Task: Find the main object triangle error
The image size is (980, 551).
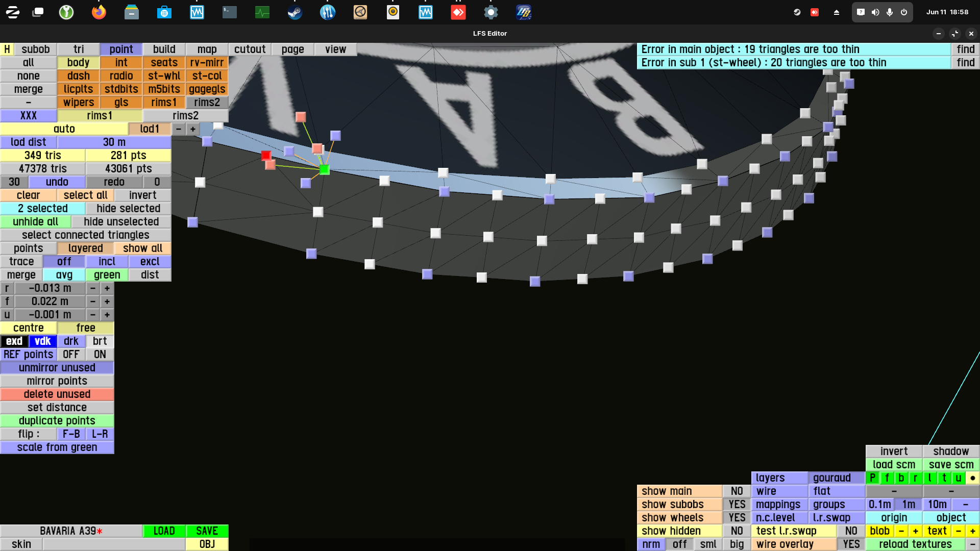Action: pyautogui.click(x=965, y=49)
